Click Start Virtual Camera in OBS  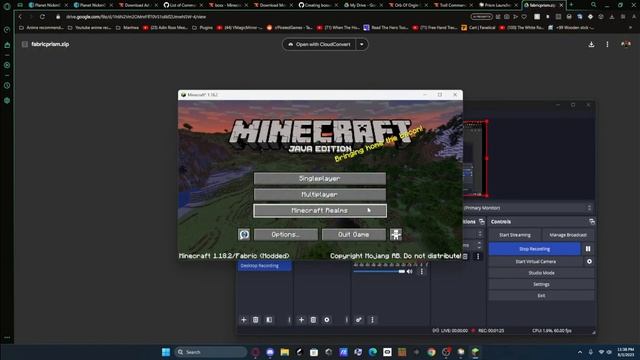pos(536,261)
